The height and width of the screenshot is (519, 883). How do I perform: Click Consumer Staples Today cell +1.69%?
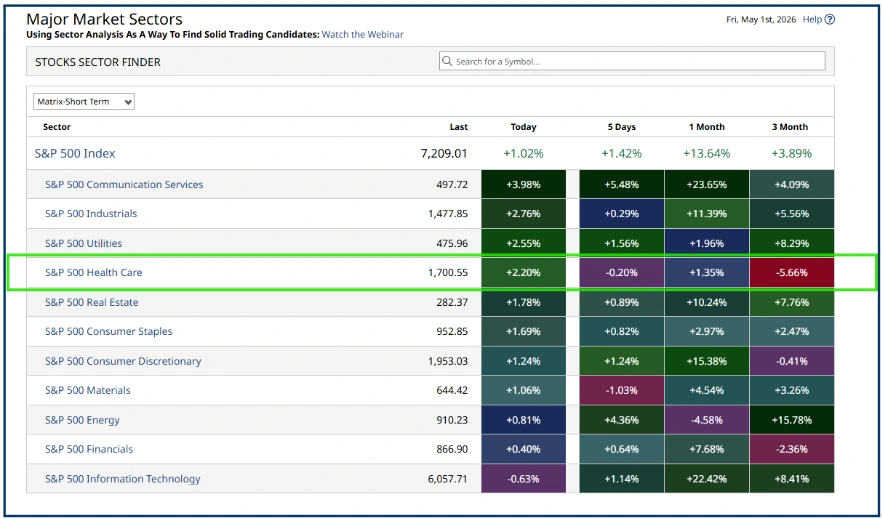tap(523, 332)
